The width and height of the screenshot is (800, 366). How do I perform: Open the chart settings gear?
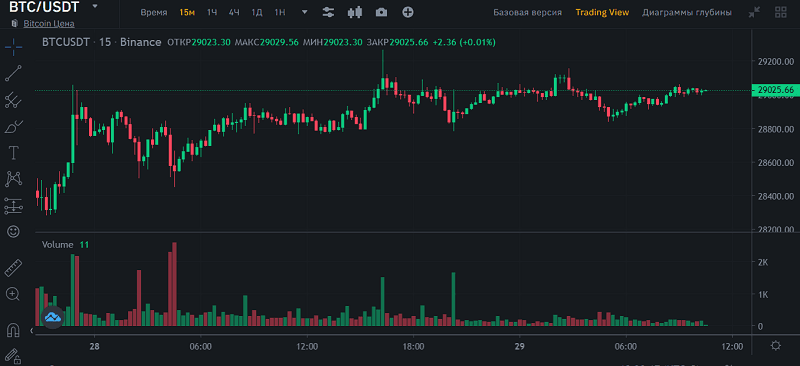[776, 346]
